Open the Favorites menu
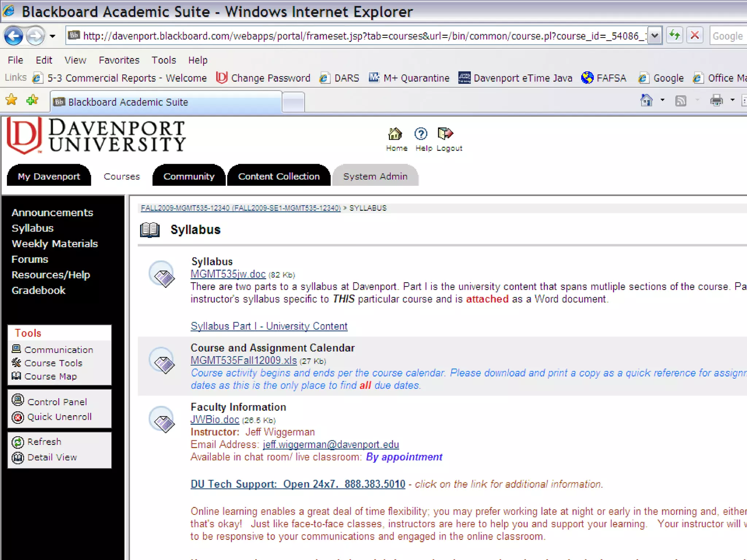 pyautogui.click(x=119, y=60)
